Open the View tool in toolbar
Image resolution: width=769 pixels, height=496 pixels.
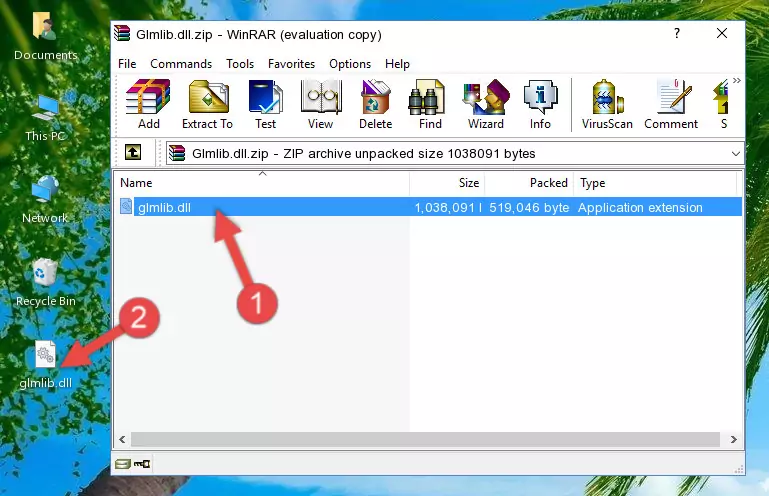[x=321, y=104]
